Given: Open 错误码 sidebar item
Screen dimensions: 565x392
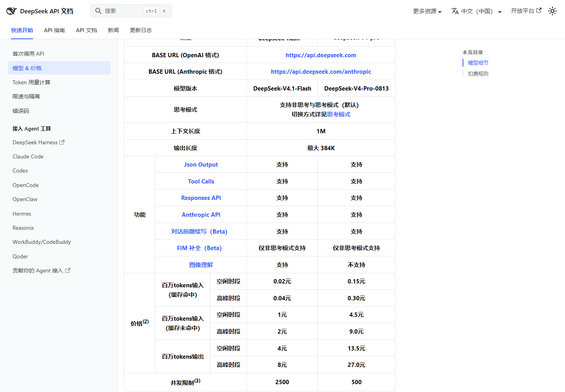Looking at the screenshot, I should coord(59,111).
